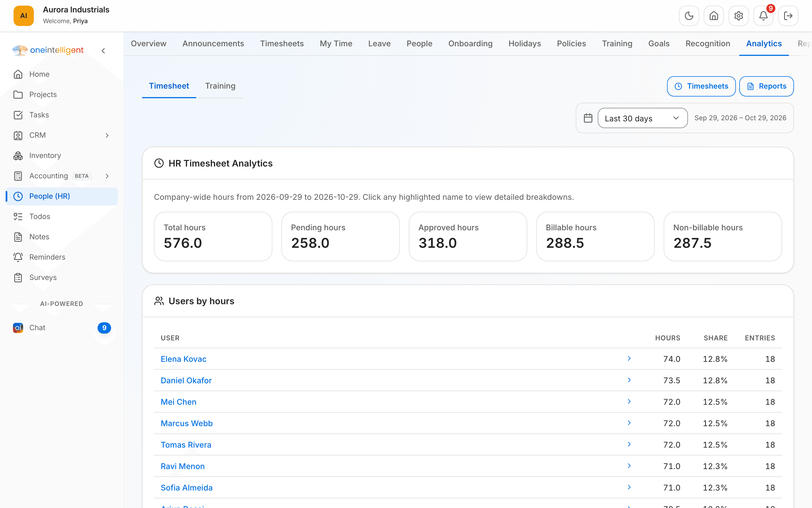812x508 pixels.
Task: Toggle dark mode moon icon
Action: (689, 16)
